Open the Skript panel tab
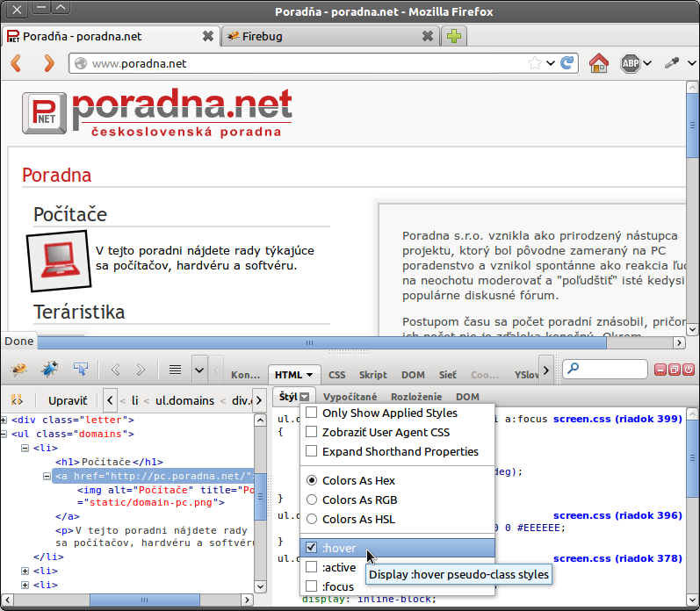700x611 pixels. [x=372, y=375]
